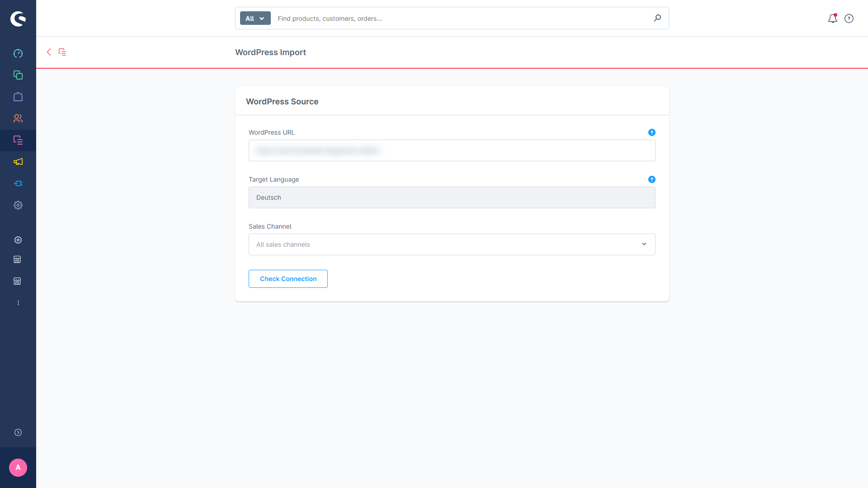Open the Content sidebar icon
The image size is (868, 488).
[x=18, y=140]
